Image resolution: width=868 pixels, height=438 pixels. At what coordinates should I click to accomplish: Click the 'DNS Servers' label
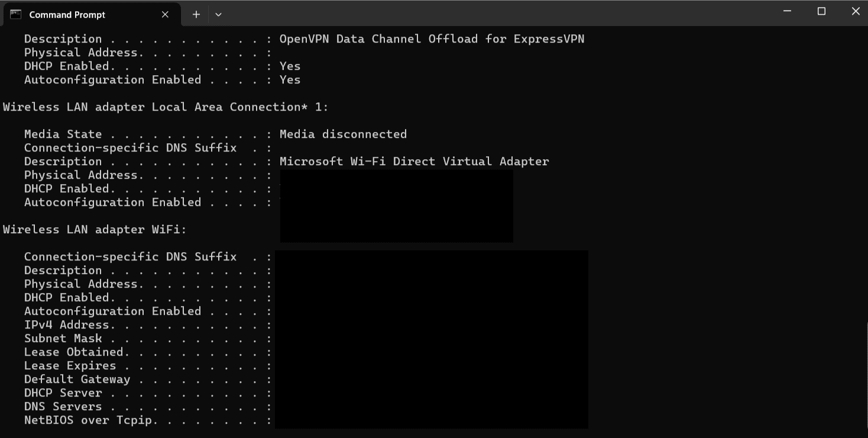click(x=63, y=406)
